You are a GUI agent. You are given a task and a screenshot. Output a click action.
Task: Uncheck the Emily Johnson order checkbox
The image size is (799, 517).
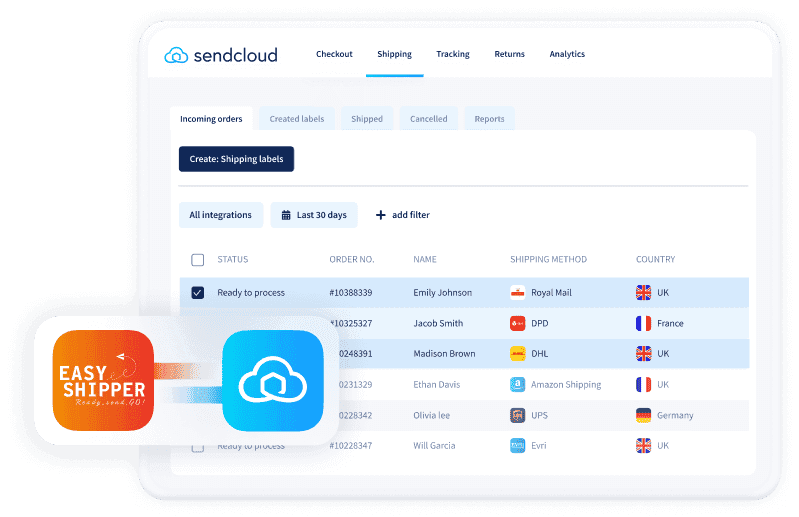coord(198,293)
